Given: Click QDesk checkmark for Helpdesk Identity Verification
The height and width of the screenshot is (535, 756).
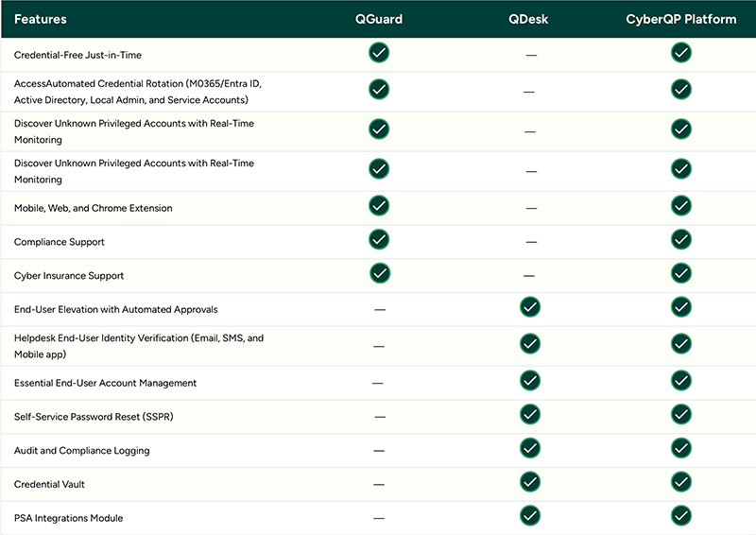Looking at the screenshot, I should [530, 343].
